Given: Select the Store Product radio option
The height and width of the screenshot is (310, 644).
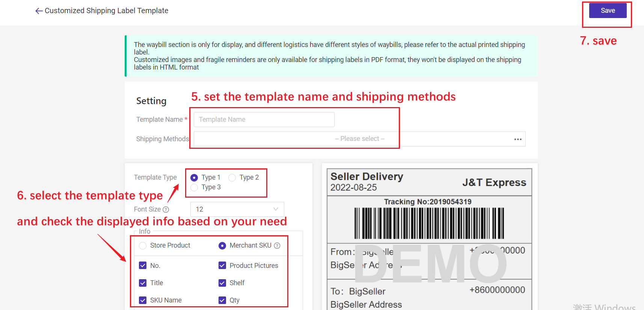Looking at the screenshot, I should (143, 246).
